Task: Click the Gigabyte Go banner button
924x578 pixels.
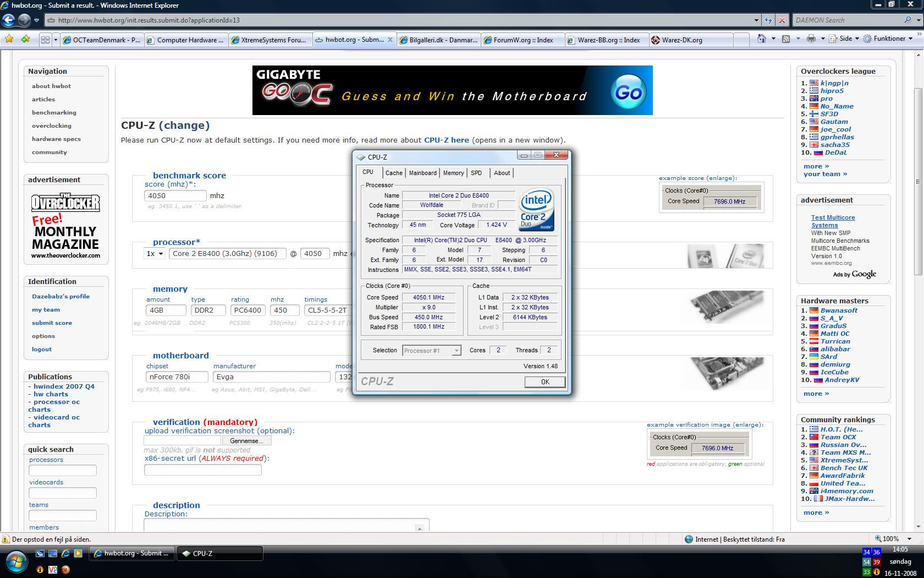Action: [x=629, y=91]
